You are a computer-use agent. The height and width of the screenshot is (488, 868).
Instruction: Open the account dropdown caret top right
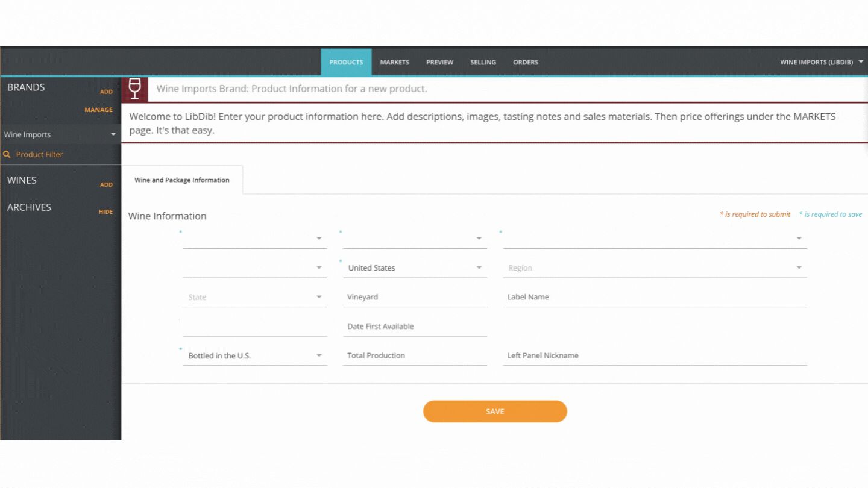861,61
